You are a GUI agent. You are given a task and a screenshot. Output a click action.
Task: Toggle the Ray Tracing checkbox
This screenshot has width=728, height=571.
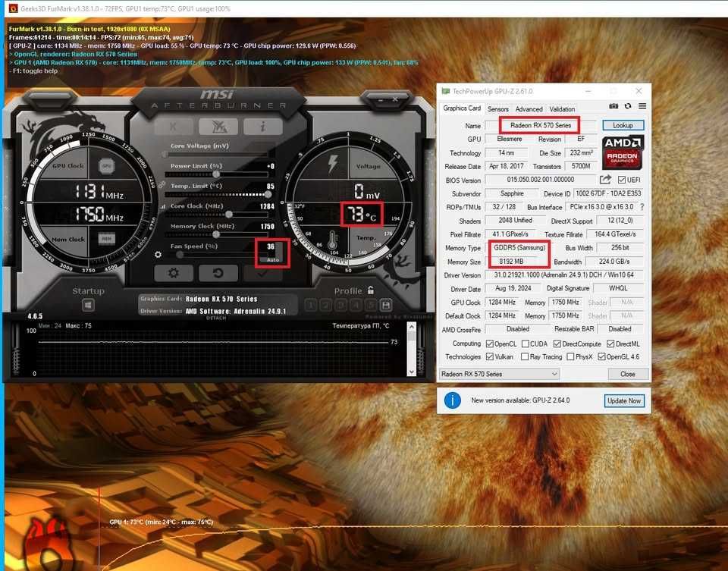[525, 356]
